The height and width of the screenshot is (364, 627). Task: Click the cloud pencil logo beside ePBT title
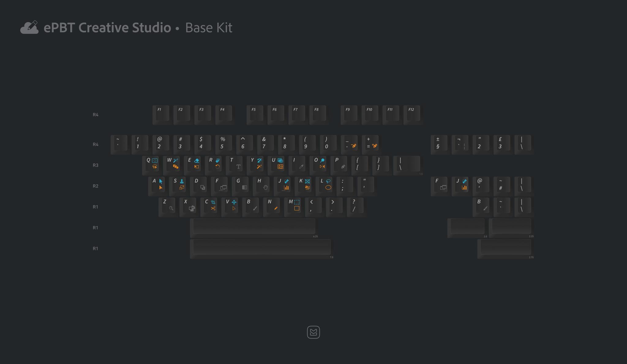point(29,27)
